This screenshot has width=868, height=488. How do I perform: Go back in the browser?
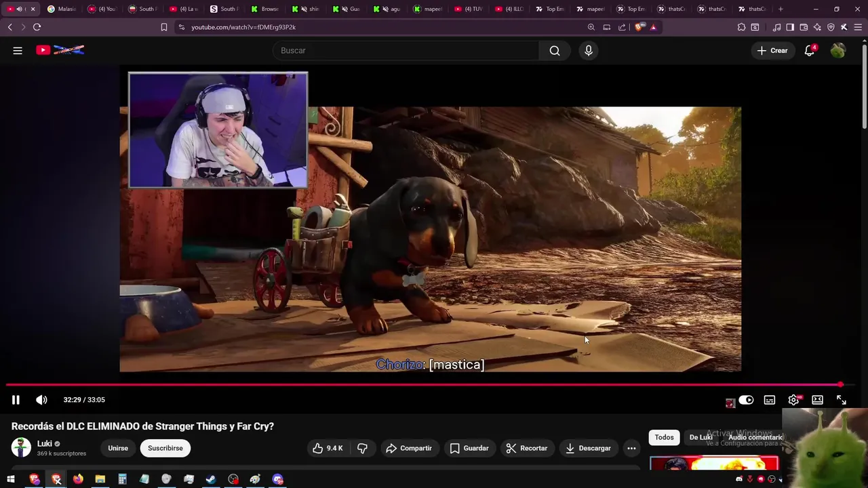coord(9,27)
